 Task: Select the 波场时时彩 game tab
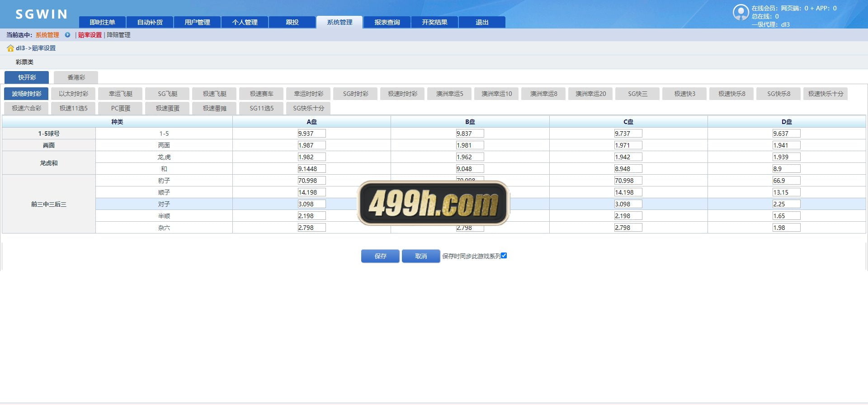point(26,94)
